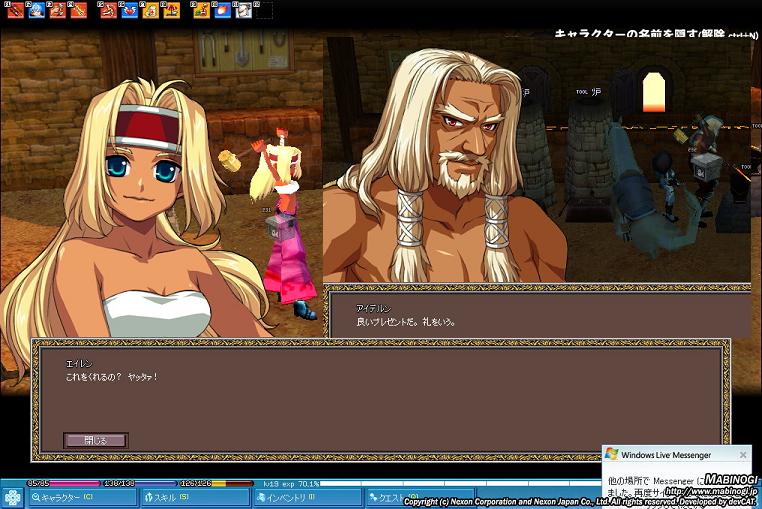
Task: Open the キャラクター (C) character window
Action: (x=82, y=497)
